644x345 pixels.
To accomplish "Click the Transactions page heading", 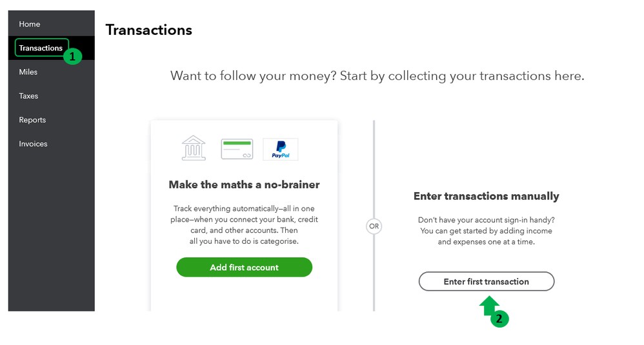I will (149, 30).
